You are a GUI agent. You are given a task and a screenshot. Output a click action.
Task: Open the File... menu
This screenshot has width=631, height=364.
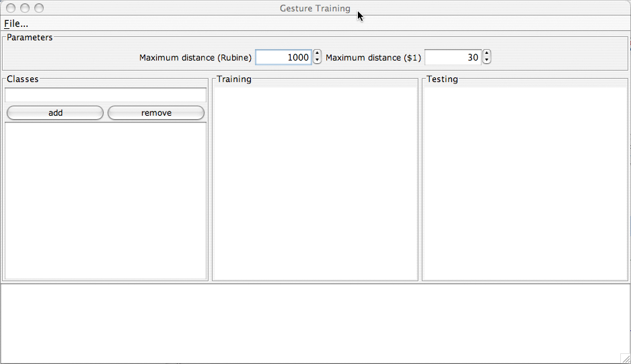point(16,24)
